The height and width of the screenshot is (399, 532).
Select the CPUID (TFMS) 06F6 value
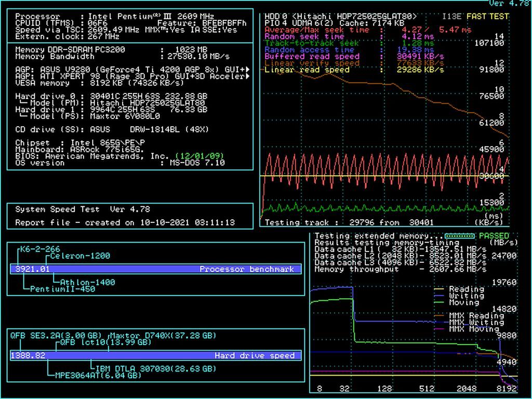click(x=97, y=23)
